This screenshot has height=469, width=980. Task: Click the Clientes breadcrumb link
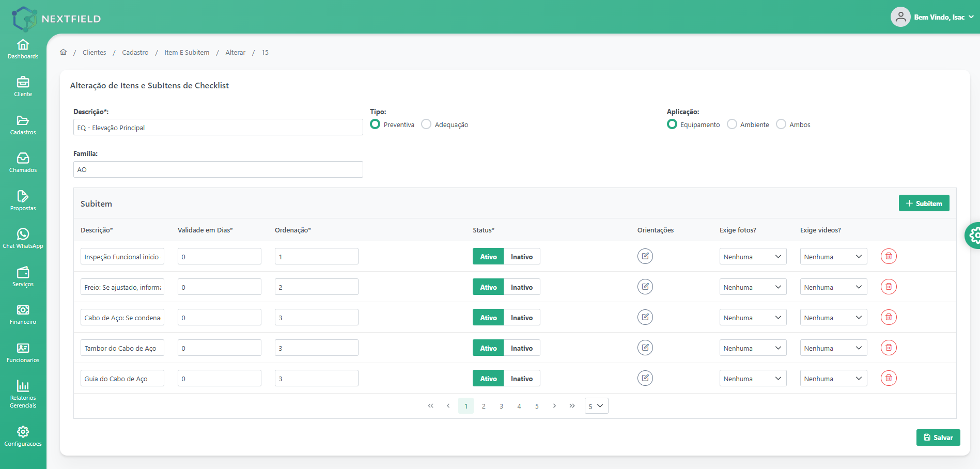click(94, 53)
